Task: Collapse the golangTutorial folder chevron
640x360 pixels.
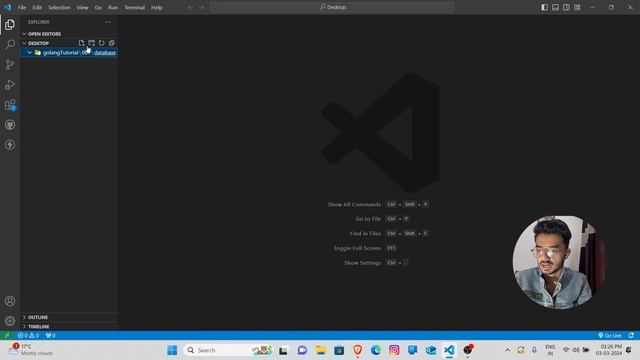Action: click(29, 53)
